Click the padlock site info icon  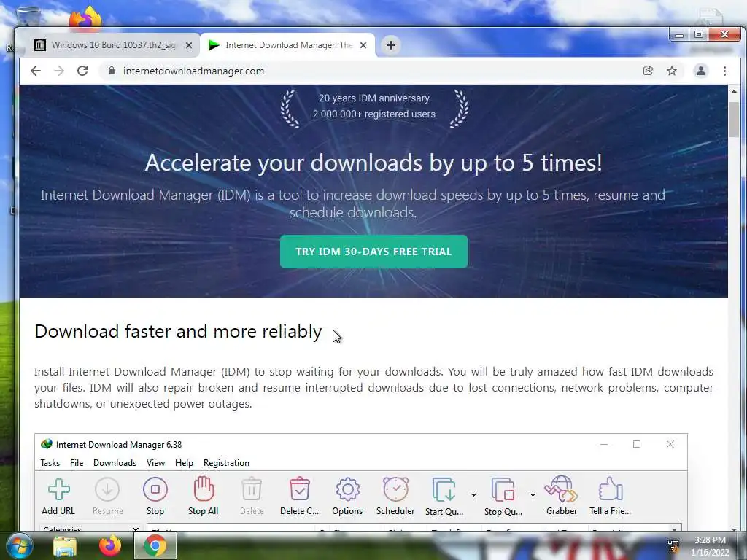point(112,71)
